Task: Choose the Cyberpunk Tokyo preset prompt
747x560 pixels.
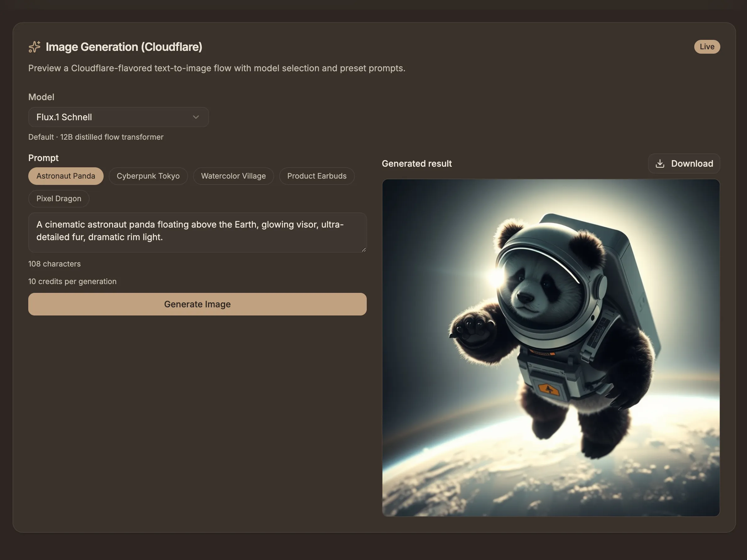Action: click(148, 176)
